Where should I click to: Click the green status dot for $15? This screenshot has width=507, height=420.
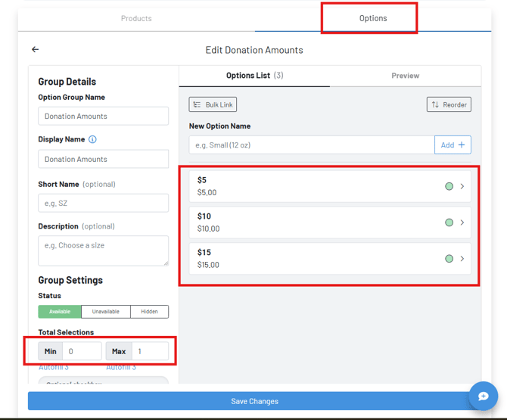pyautogui.click(x=449, y=259)
